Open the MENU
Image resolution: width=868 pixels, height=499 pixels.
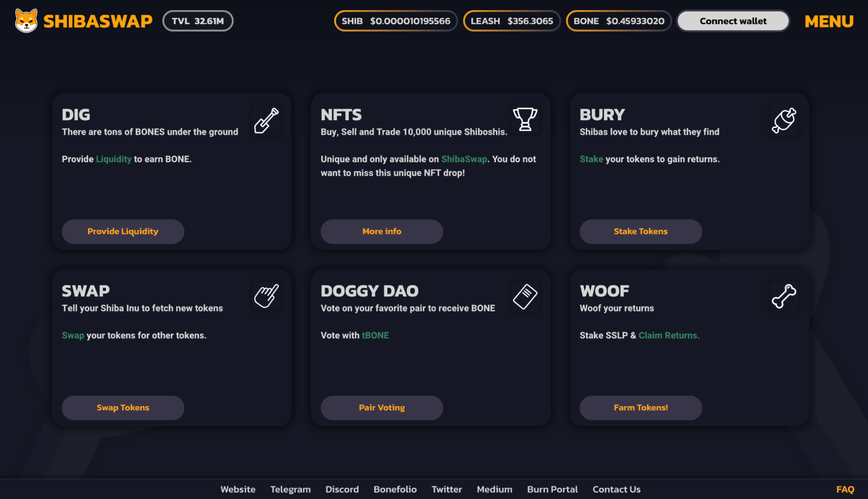pyautogui.click(x=828, y=21)
